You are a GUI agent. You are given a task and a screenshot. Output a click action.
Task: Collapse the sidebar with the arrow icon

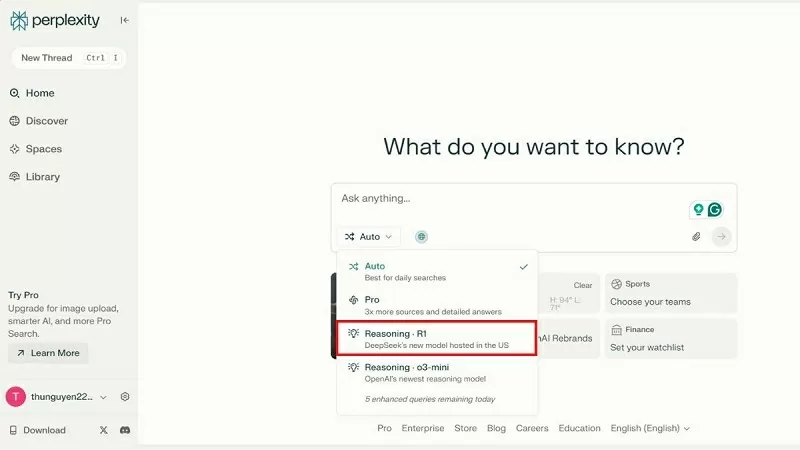point(124,20)
